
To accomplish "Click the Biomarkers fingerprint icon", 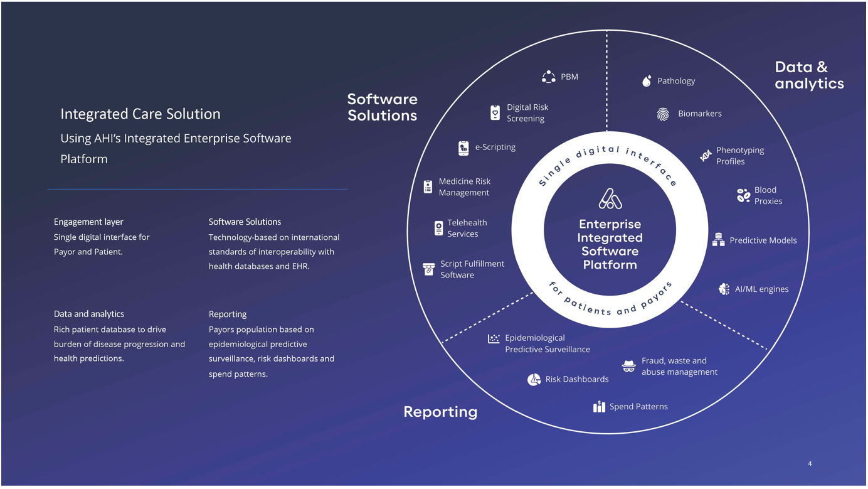I will tap(663, 114).
